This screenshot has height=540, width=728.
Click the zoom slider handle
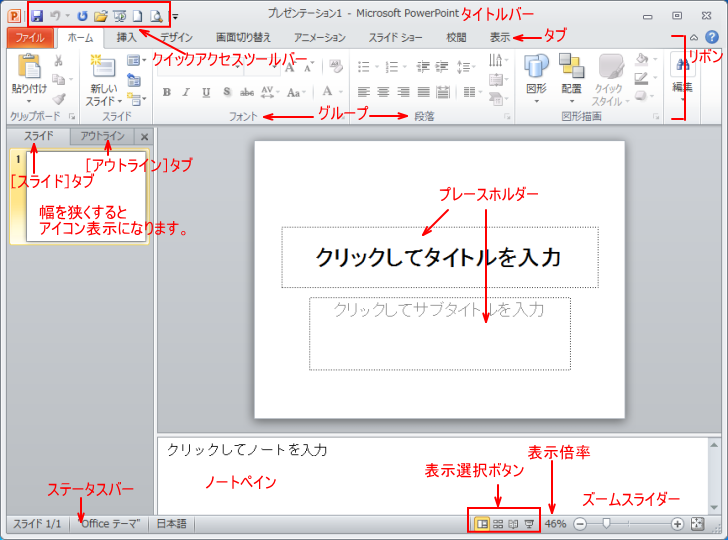(x=606, y=524)
